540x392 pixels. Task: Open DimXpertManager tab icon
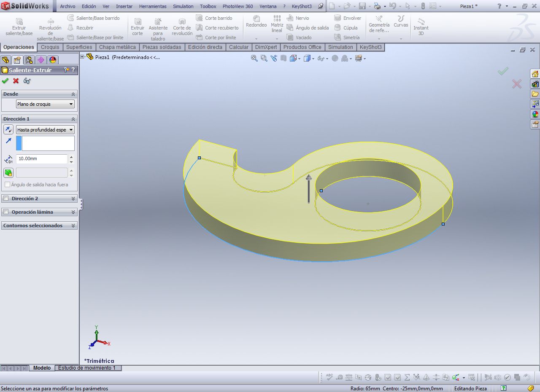pos(41,60)
